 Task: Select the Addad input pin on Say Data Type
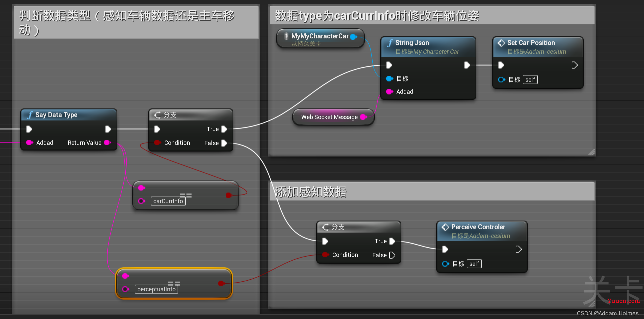30,142
